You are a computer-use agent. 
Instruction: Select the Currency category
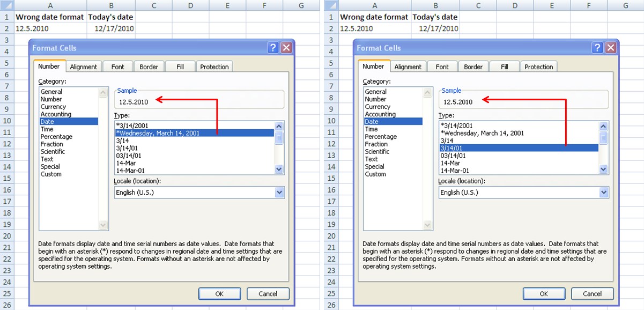[53, 107]
